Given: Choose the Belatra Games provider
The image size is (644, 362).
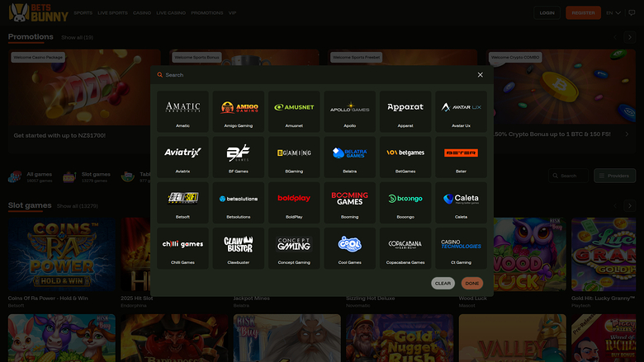Looking at the screenshot, I should pyautogui.click(x=349, y=157).
